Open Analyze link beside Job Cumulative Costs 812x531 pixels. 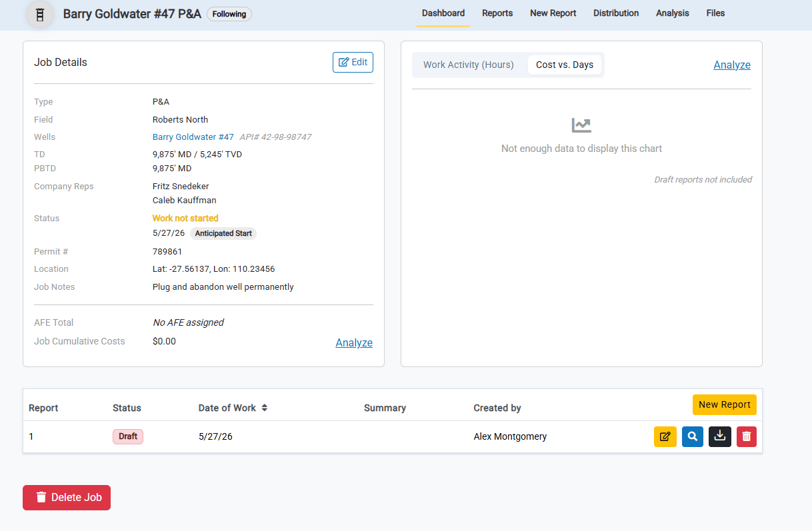tap(354, 342)
